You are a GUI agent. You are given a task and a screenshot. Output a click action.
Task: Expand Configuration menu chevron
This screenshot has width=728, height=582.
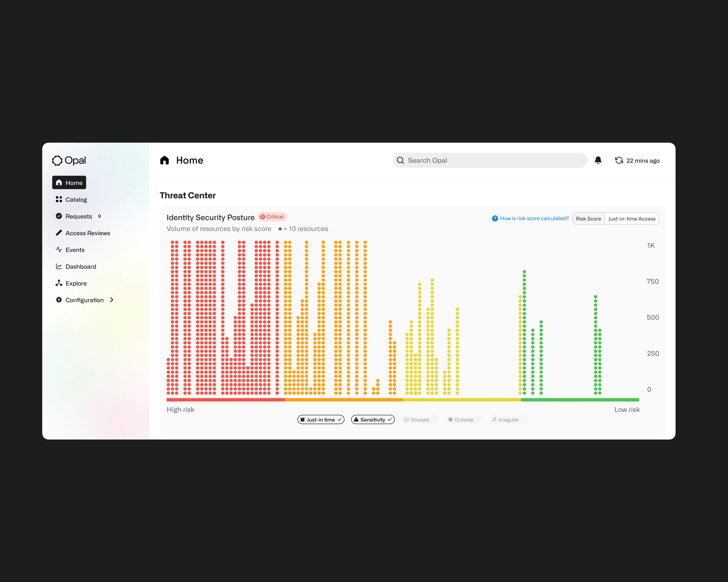[x=112, y=300]
